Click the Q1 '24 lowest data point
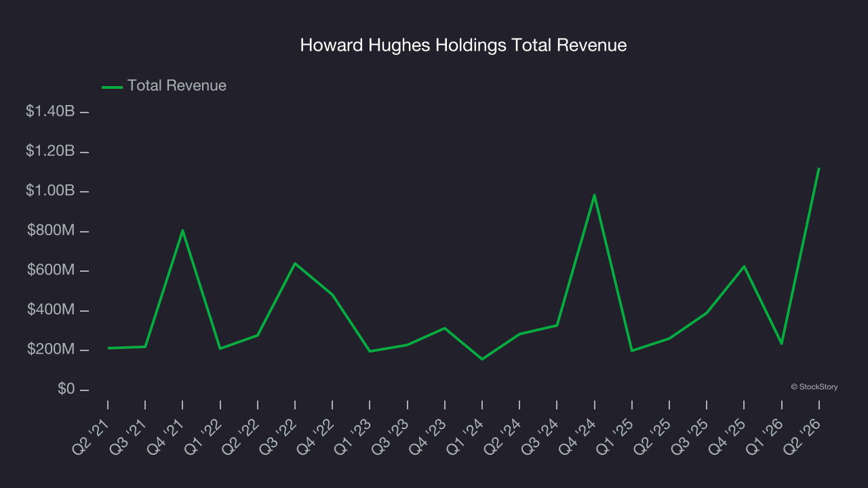Screen dimensions: 868x488 click(x=482, y=359)
